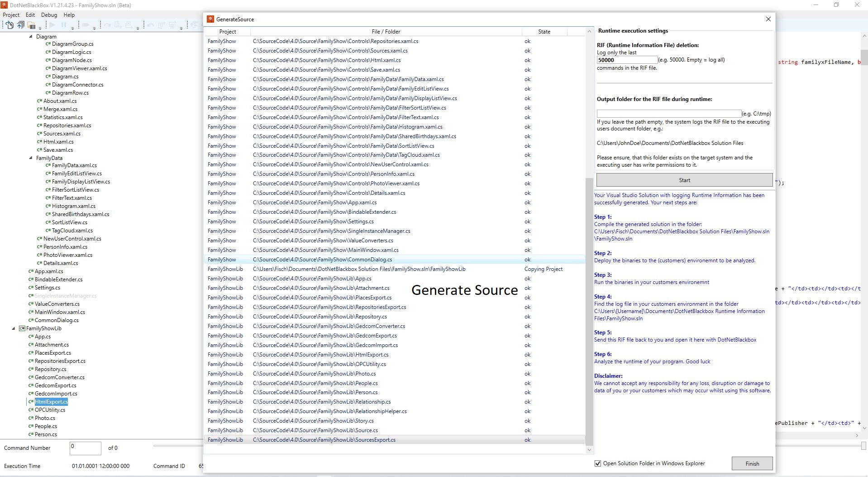
Task: Click the stacked pages upload toolbar icon
Action: [20, 25]
